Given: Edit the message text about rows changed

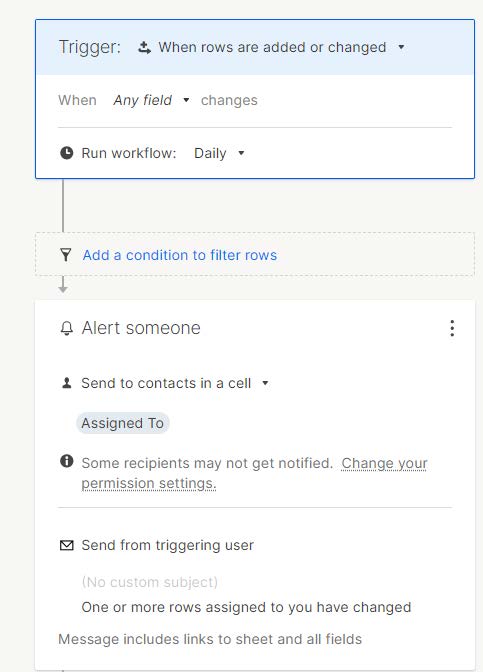Looking at the screenshot, I should point(246,607).
